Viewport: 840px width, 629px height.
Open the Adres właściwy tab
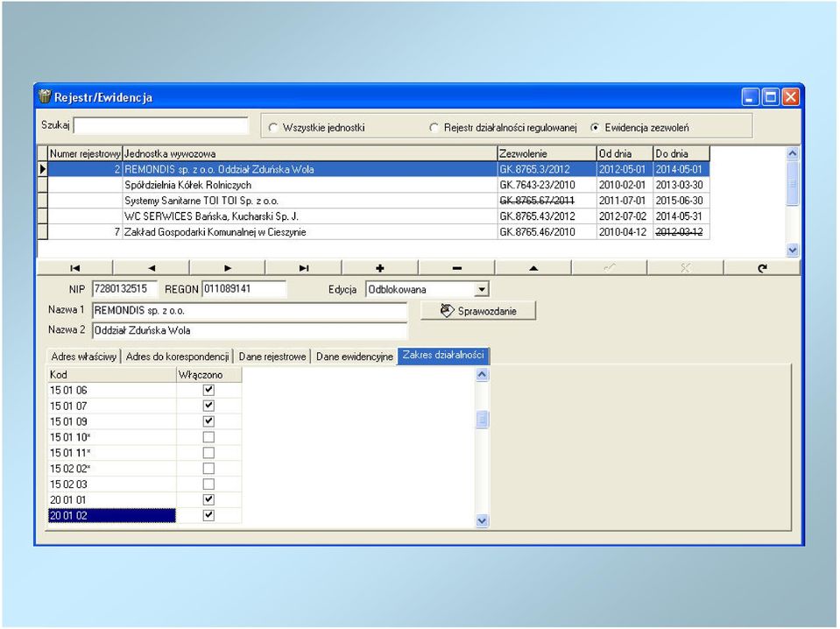84,357
